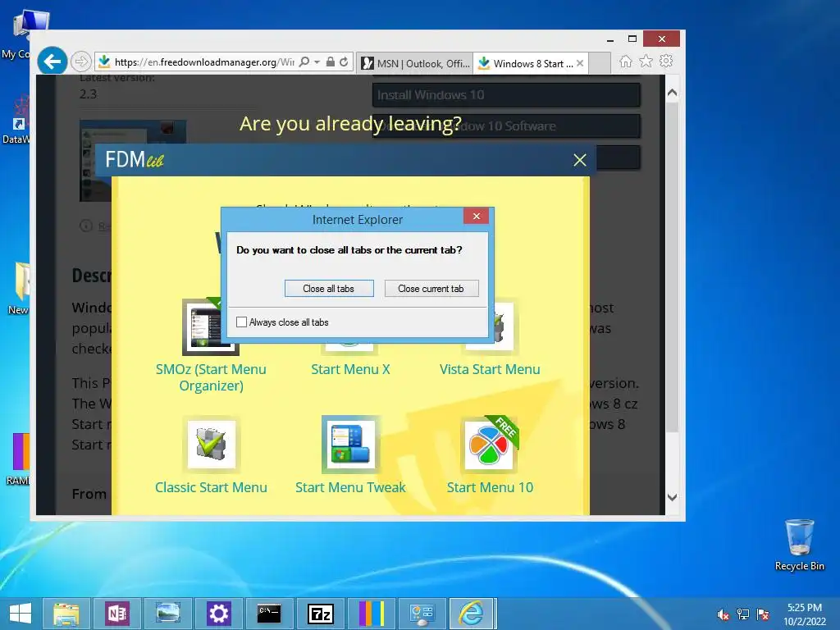The width and height of the screenshot is (840, 630).
Task: Click the Internet Explorer taskbar icon
Action: [473, 614]
